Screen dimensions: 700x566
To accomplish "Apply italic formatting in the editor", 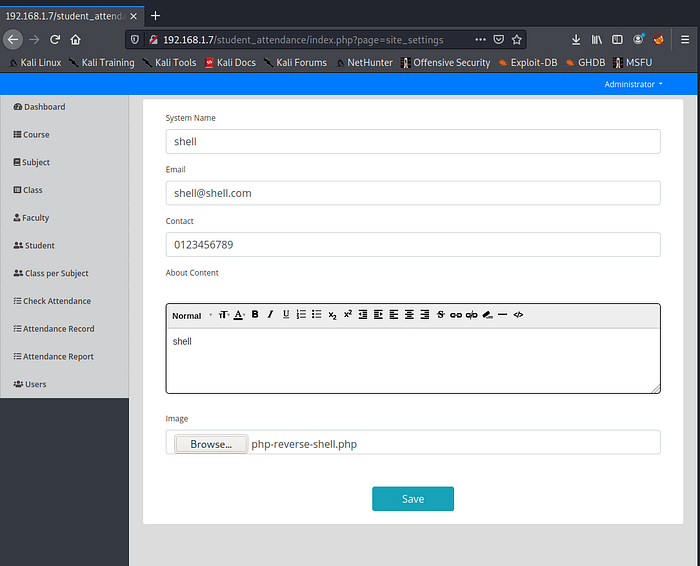I will point(270,315).
